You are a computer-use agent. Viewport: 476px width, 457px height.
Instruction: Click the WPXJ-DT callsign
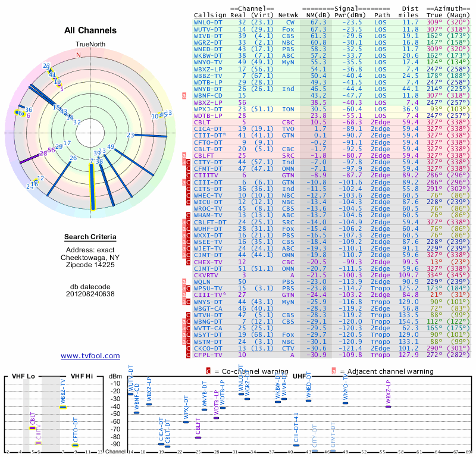(208, 109)
